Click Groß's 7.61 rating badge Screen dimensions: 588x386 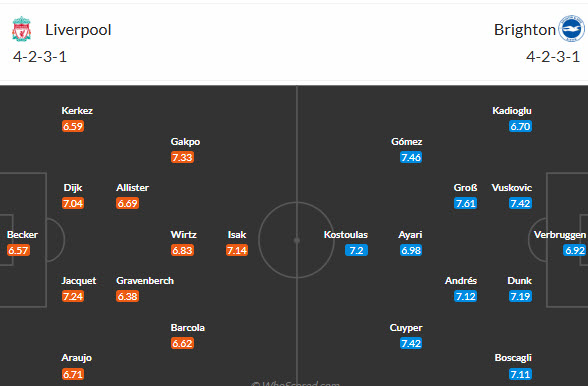coord(465,203)
